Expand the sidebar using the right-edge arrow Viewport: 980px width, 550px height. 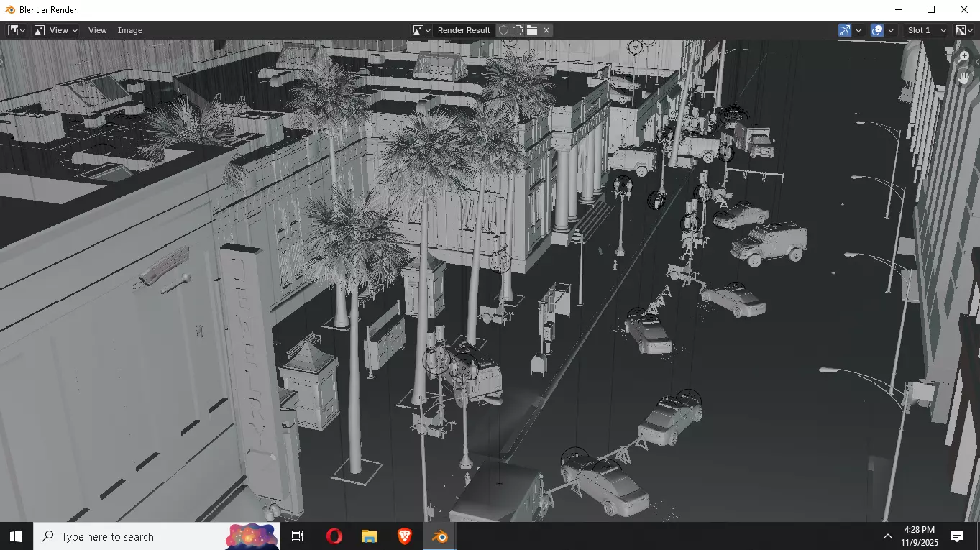click(x=976, y=63)
